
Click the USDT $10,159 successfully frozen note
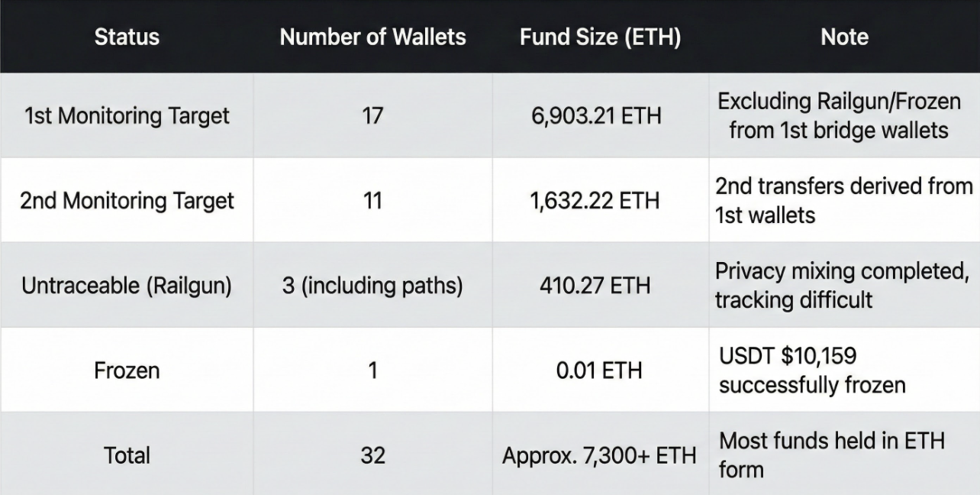pos(811,370)
